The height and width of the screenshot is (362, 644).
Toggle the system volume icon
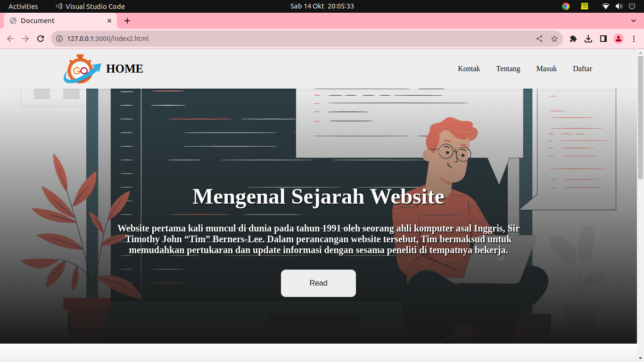[x=618, y=6]
